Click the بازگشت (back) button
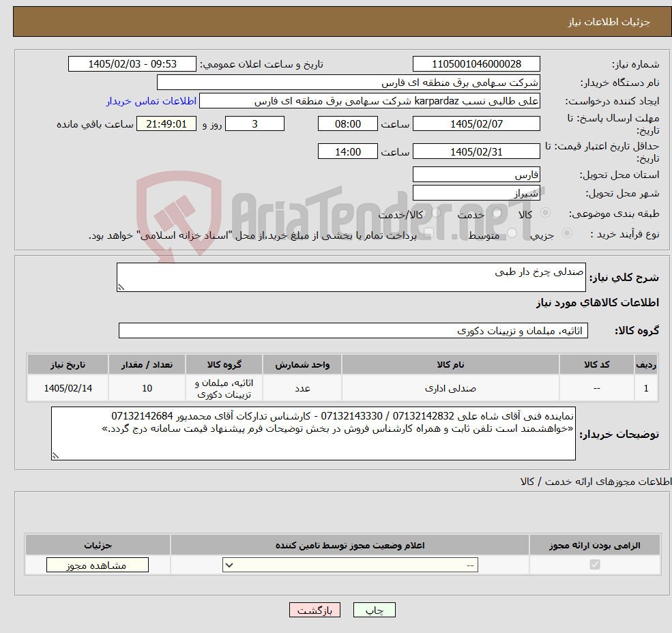The image size is (672, 633). (x=315, y=610)
